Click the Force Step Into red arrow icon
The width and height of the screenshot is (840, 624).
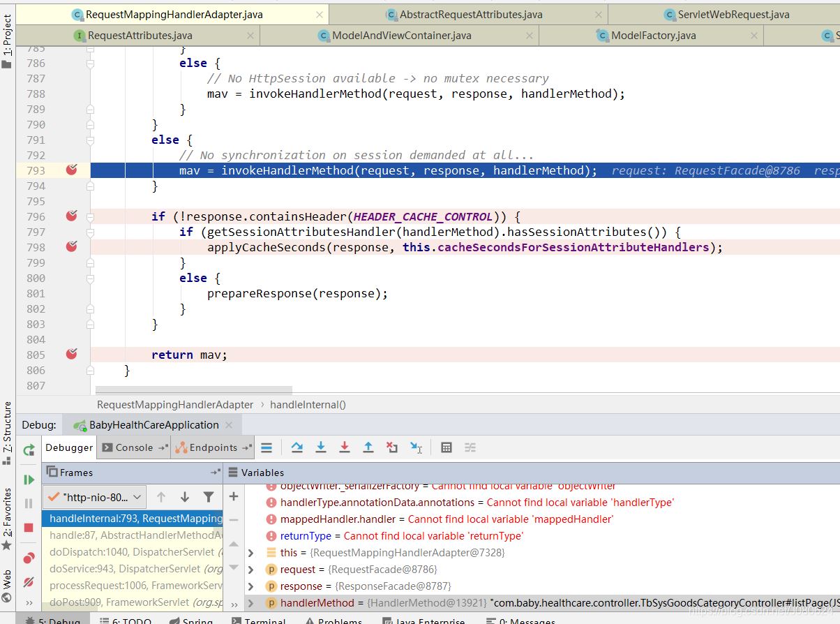345,447
